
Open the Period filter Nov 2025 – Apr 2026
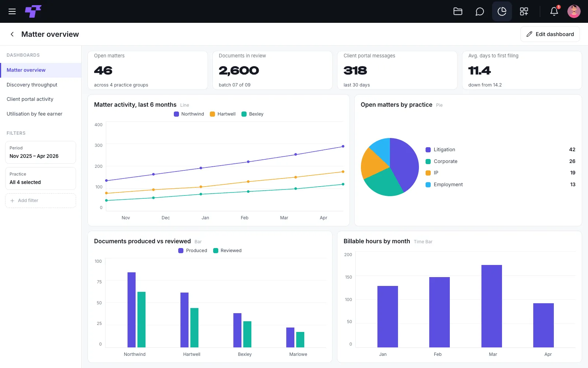[x=41, y=152]
